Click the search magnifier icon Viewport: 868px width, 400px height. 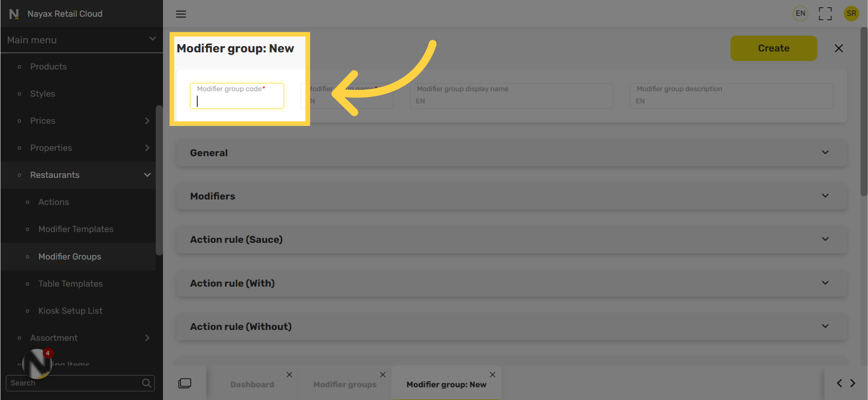tap(147, 383)
